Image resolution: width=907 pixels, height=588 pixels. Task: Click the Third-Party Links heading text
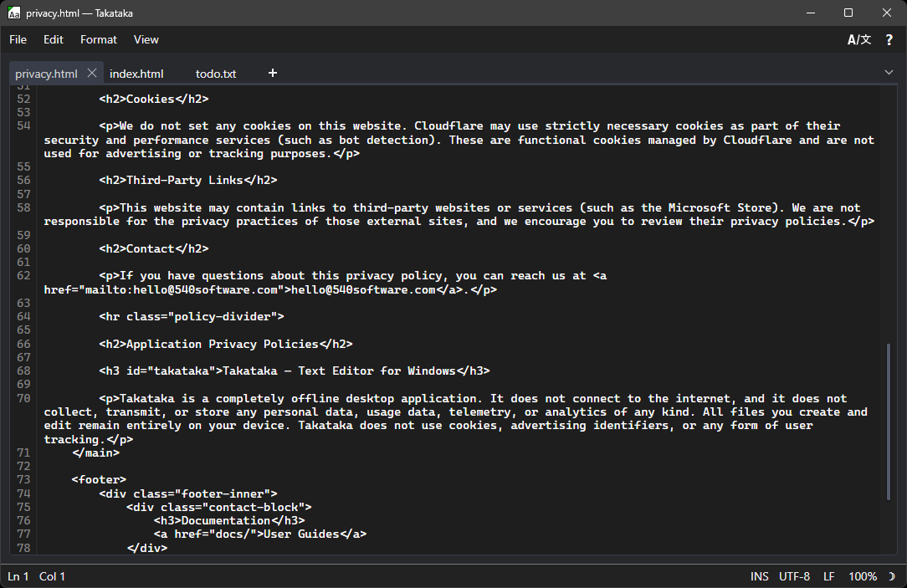pyautogui.click(x=185, y=181)
